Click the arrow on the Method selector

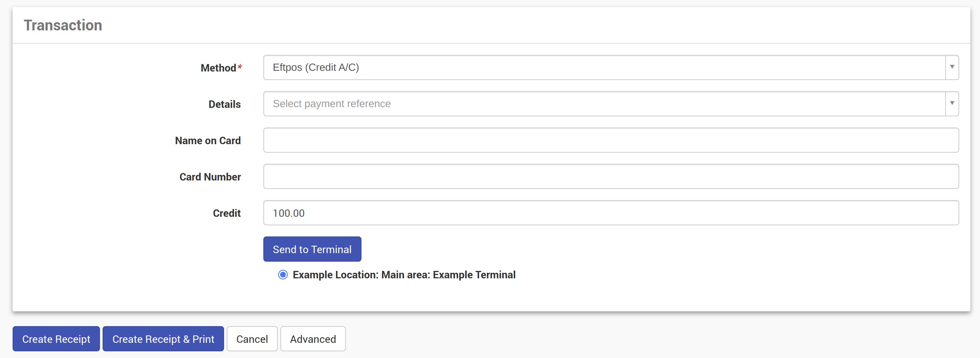point(952,67)
